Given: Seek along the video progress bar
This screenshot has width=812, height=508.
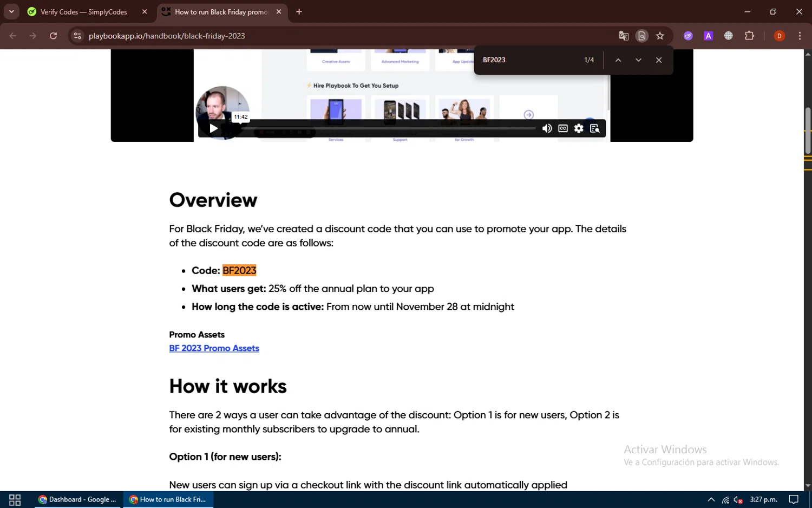Looking at the screenshot, I should point(387,128).
